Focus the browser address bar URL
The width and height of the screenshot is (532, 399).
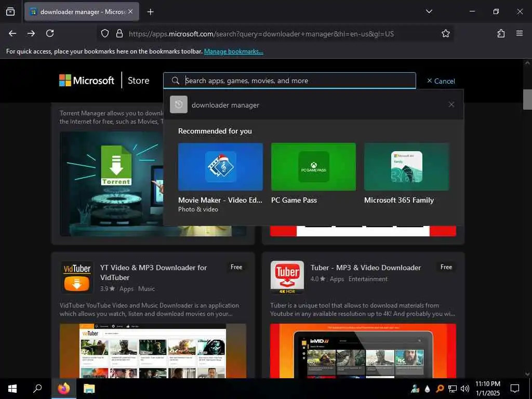261,34
